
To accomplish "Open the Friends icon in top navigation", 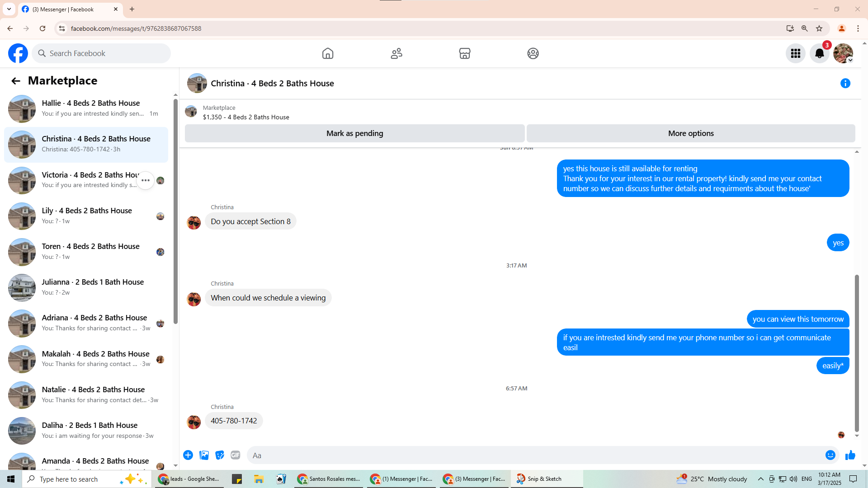I will [x=396, y=53].
